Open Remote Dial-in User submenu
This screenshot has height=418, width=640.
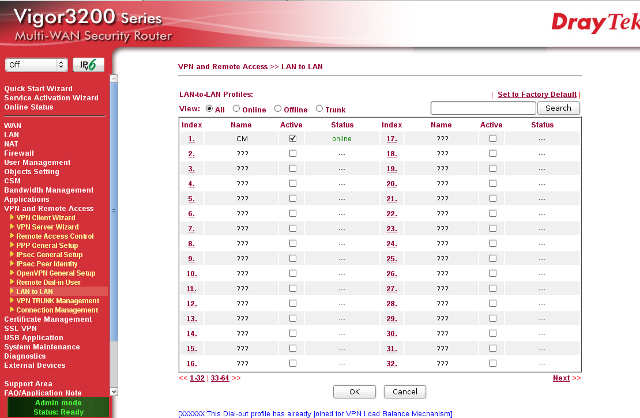[48, 282]
